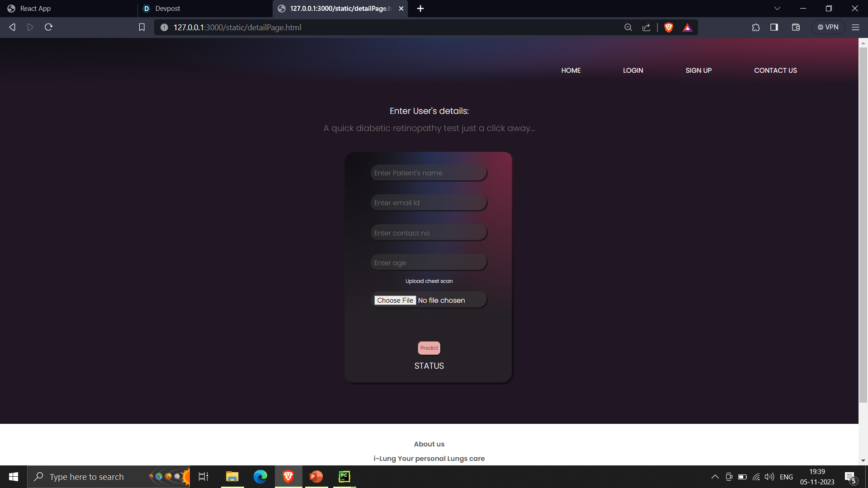Screen dimensions: 868x488
Task: Reload the page with refresh icon
Action: point(48,28)
